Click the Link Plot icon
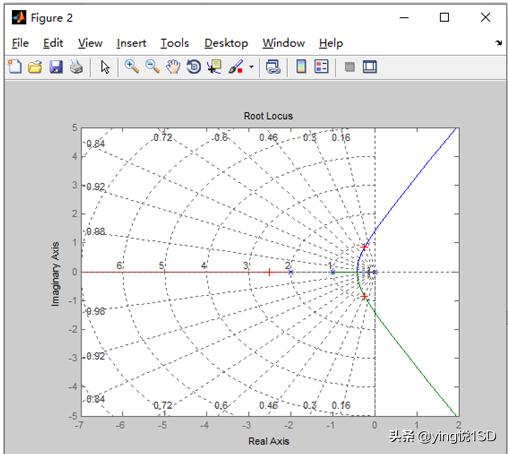This screenshot has height=454, width=508. pyautogui.click(x=273, y=67)
